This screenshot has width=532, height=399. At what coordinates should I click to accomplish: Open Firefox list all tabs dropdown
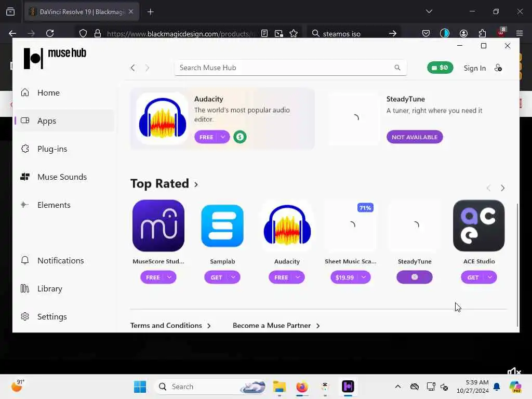[429, 11]
